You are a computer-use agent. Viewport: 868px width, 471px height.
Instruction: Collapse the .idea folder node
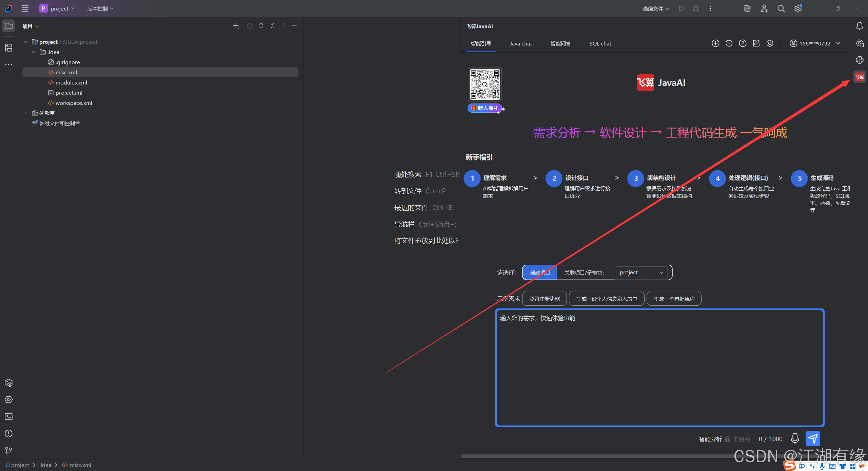point(34,52)
